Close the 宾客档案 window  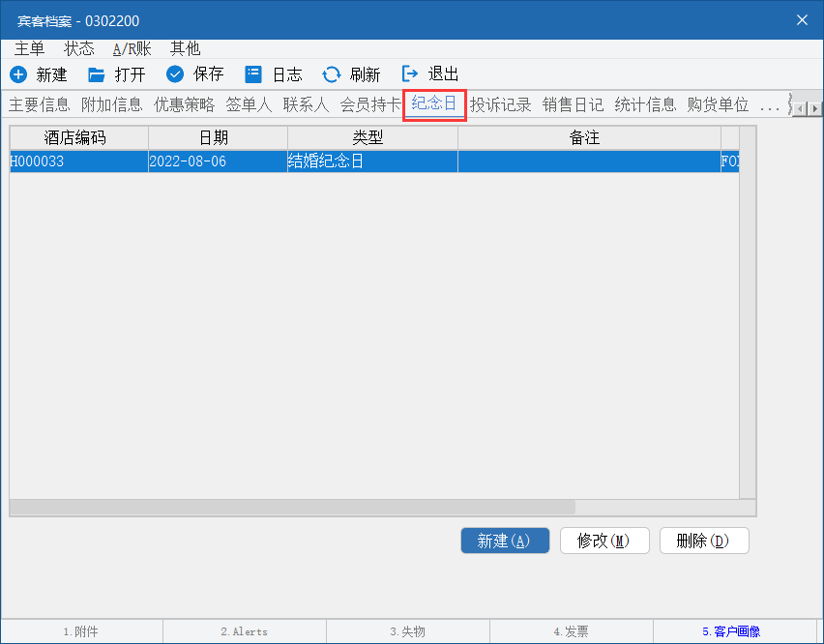pyautogui.click(x=802, y=20)
